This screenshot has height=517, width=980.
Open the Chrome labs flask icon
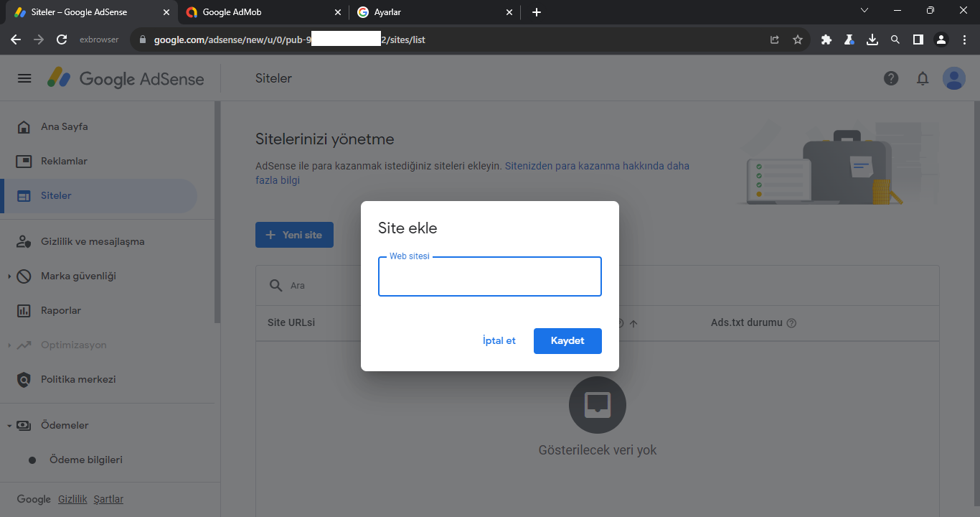coord(849,39)
